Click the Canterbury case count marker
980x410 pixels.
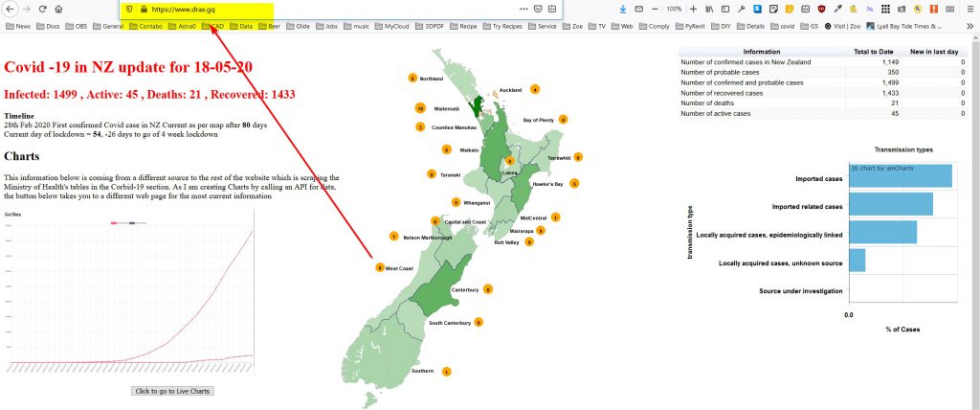click(488, 289)
